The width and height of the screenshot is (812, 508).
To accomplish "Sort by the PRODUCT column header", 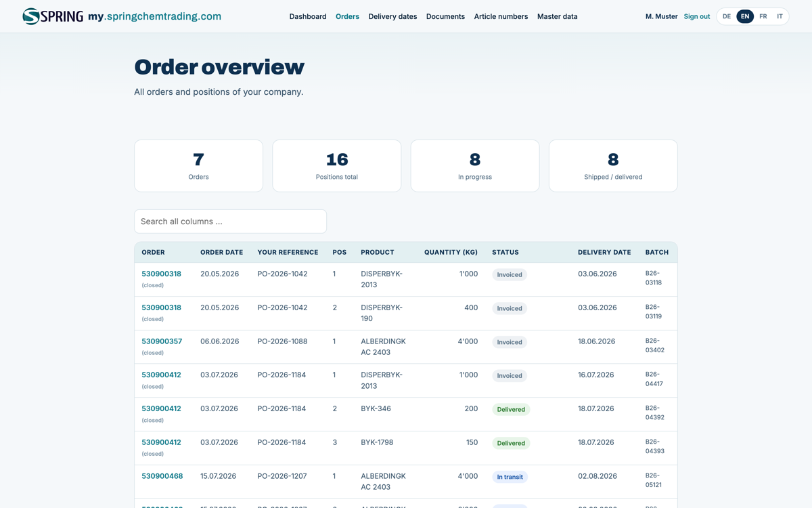I will click(x=378, y=252).
